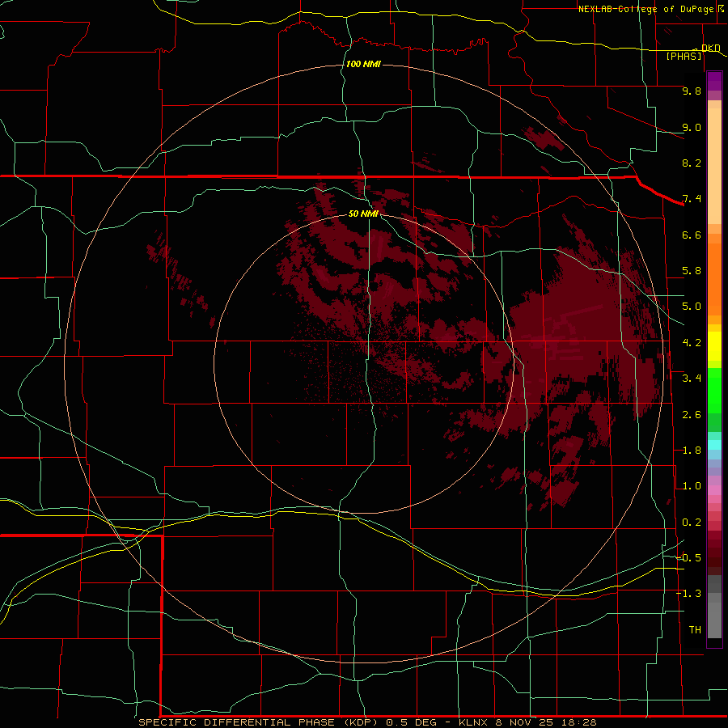Click the 7.4 legend value
728x728 pixels.
point(692,199)
